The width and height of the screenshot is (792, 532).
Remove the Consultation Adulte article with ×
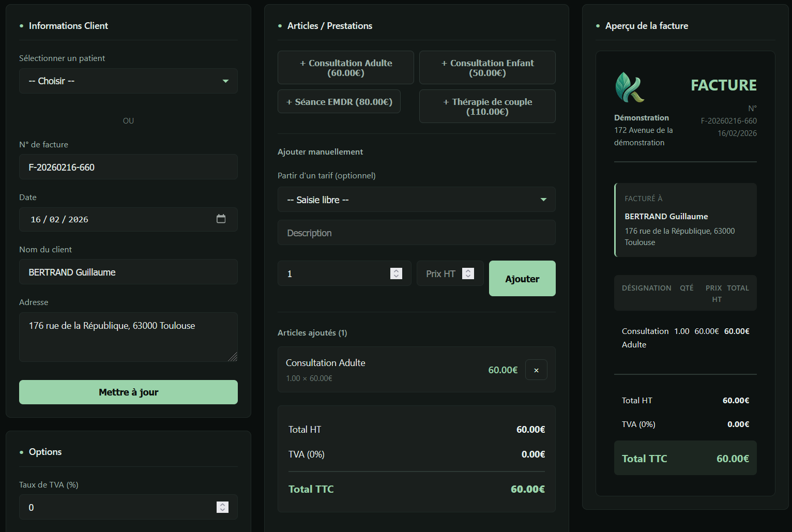point(536,370)
